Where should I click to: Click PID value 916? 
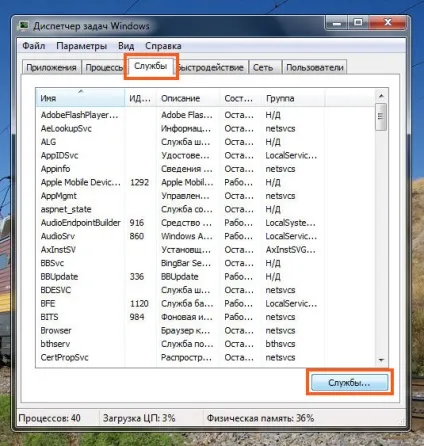click(137, 223)
